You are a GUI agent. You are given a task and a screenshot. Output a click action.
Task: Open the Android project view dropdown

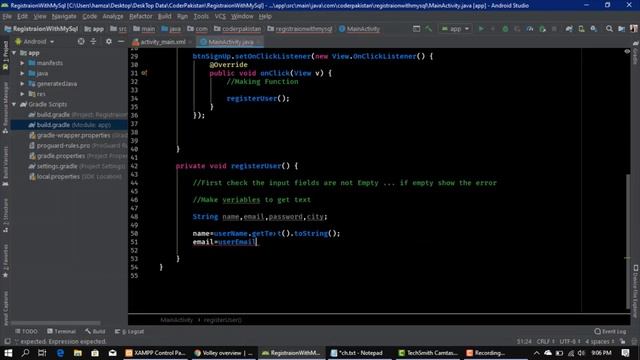click(35, 42)
